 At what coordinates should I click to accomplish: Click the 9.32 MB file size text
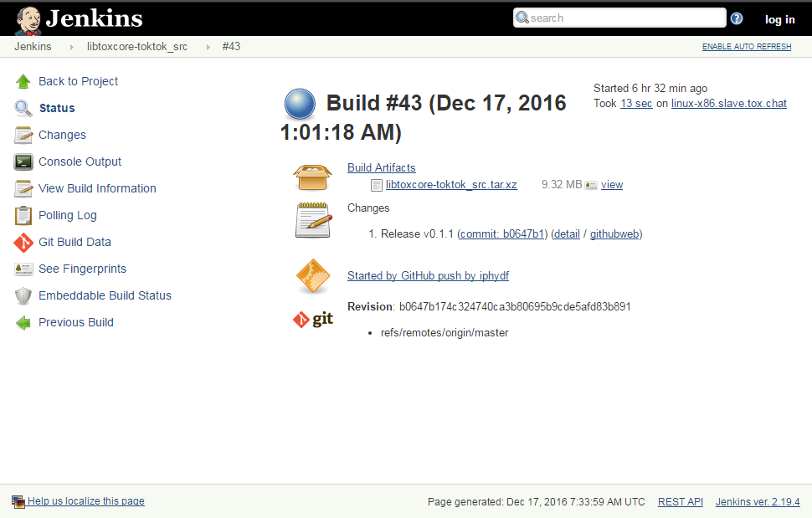coord(562,185)
